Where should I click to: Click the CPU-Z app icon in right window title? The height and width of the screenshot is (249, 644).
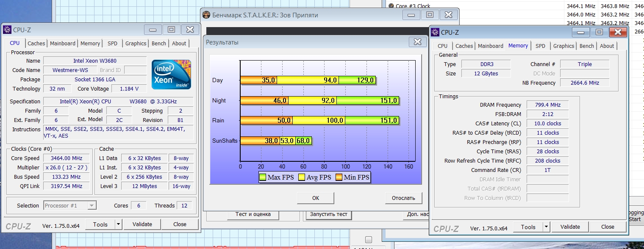point(436,32)
